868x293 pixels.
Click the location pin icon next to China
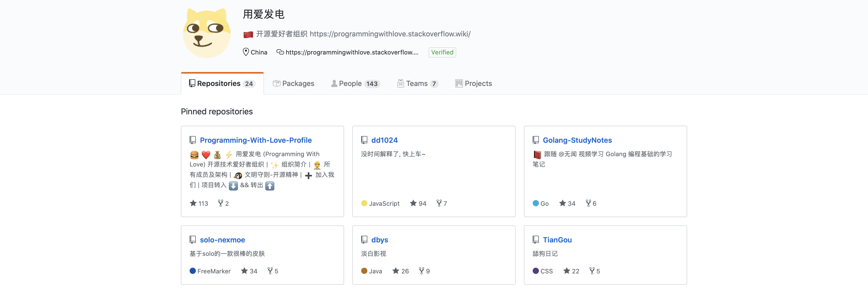[246, 52]
